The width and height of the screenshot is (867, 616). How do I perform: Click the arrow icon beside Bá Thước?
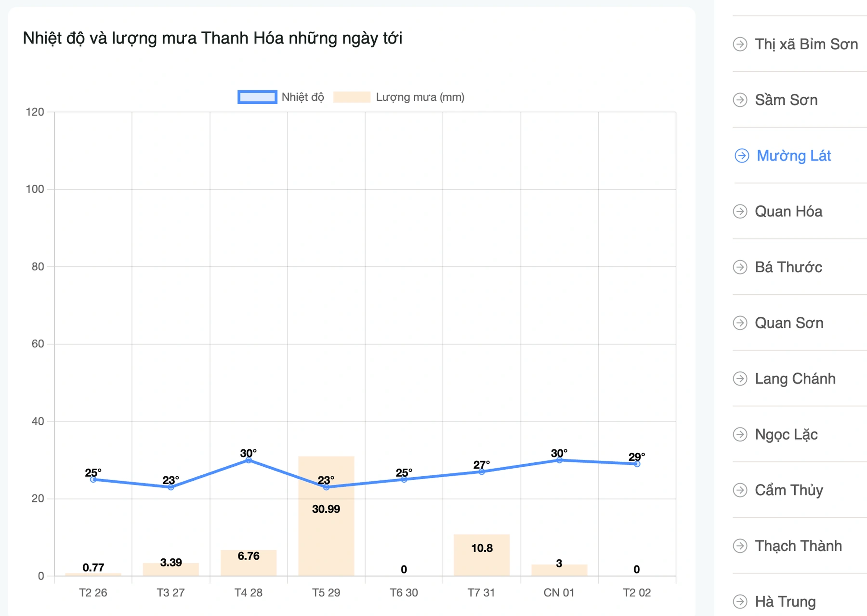pyautogui.click(x=740, y=267)
